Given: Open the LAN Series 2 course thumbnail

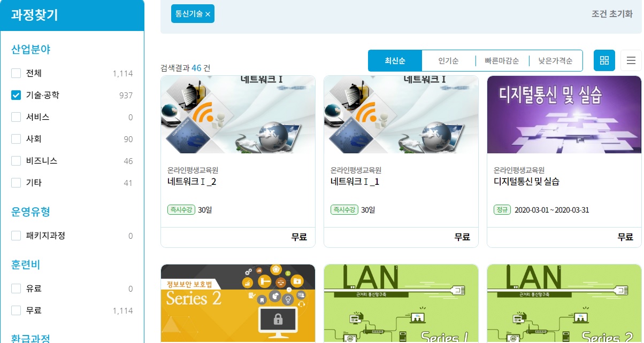Looking at the screenshot, I should tap(564, 303).
